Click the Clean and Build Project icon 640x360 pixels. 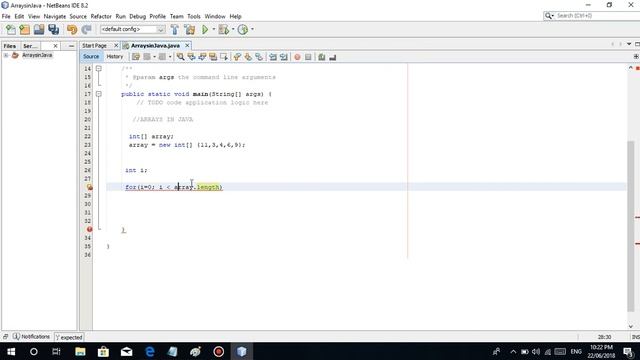pyautogui.click(x=190, y=29)
